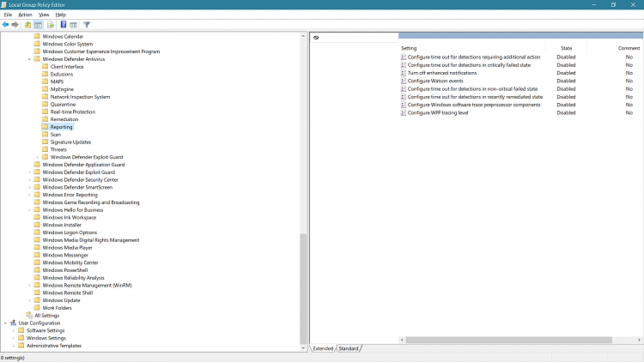Select Configure time out in non-critical failed state
Image resolution: width=644 pixels, height=362 pixels.
point(472,88)
